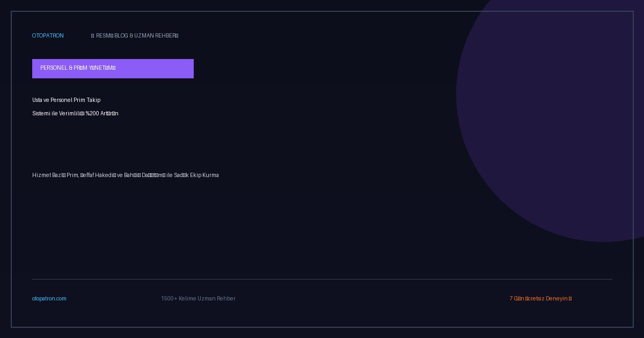Click the headline Usta ve Personel Prim Takip
644x338 pixels.
(x=67, y=100)
